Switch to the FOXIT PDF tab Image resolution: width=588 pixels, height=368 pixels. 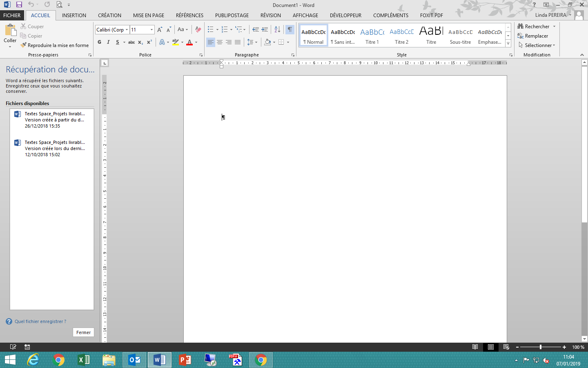pyautogui.click(x=432, y=15)
